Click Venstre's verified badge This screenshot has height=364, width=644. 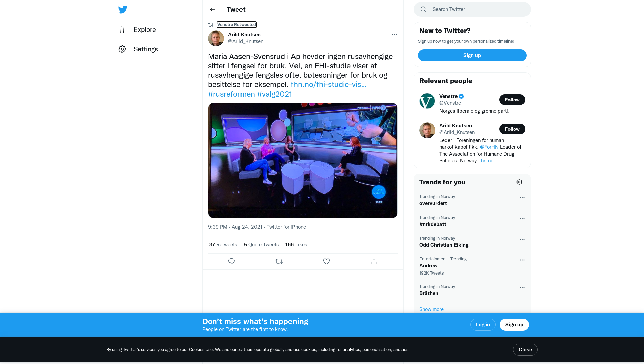(x=462, y=96)
